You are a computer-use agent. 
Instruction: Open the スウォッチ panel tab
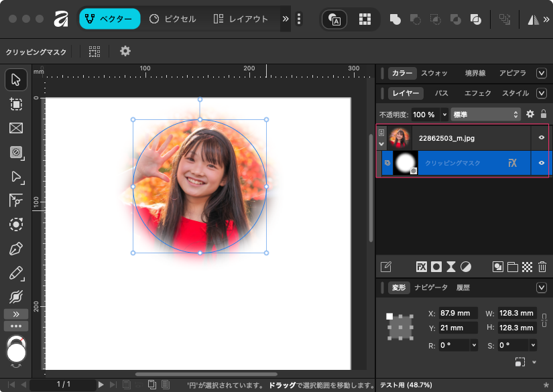[434, 73]
